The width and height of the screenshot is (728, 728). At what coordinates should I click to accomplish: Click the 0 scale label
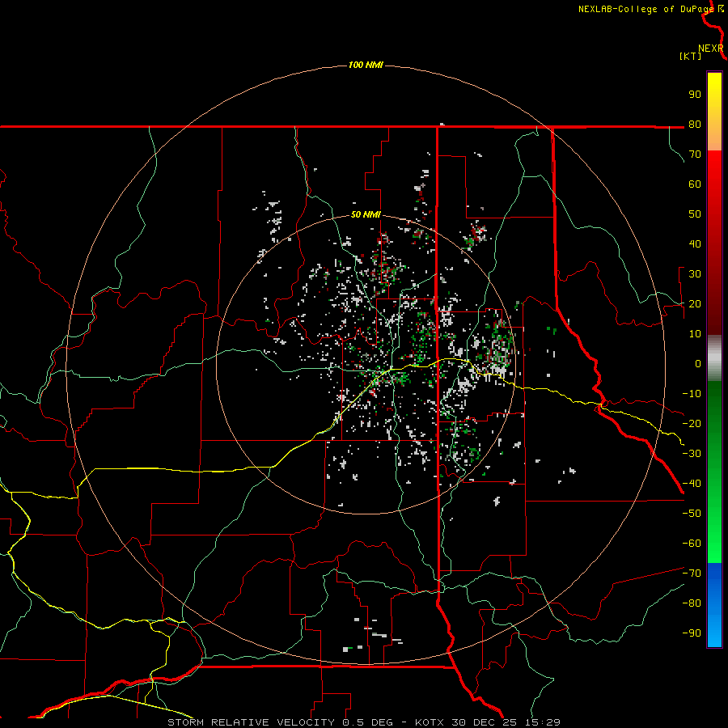point(698,363)
